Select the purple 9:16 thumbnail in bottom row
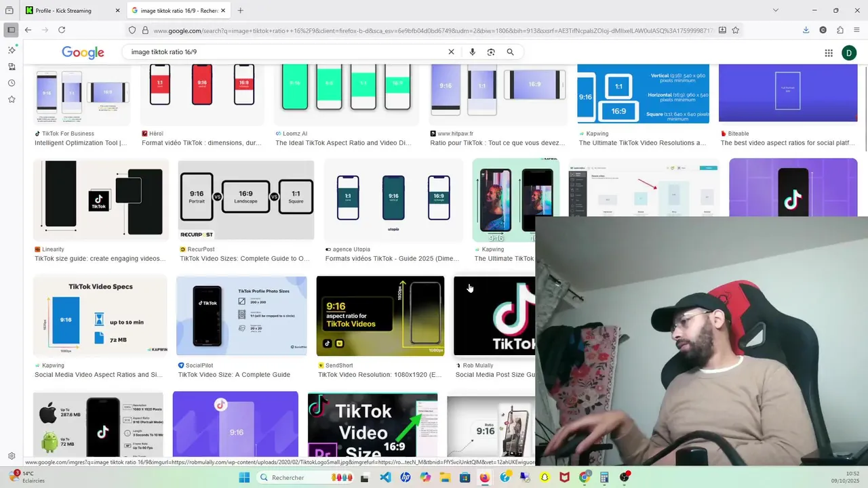 (235, 425)
